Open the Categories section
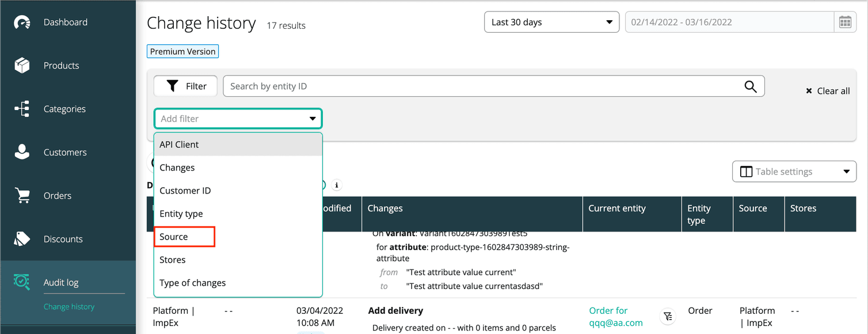This screenshot has width=868, height=334. pyautogui.click(x=22, y=108)
